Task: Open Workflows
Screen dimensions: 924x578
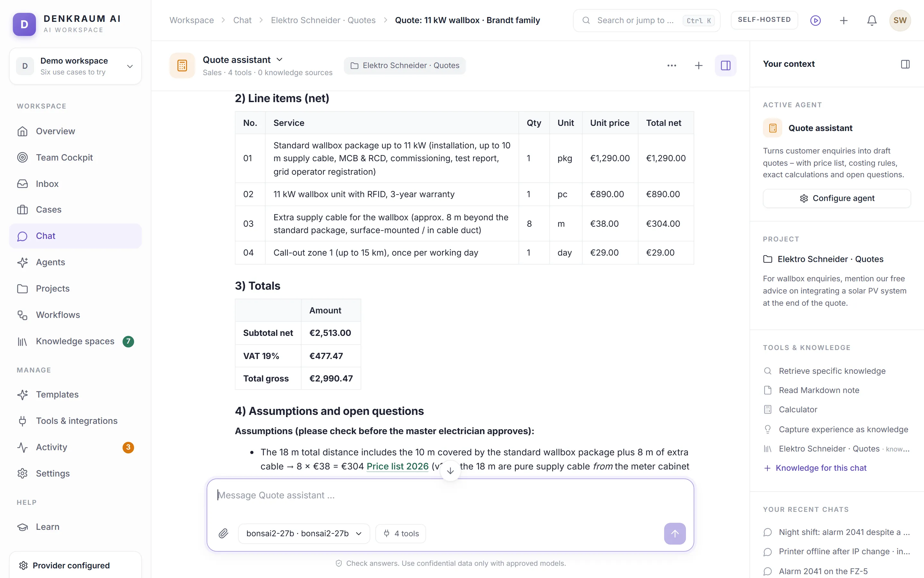Action: [75, 315]
